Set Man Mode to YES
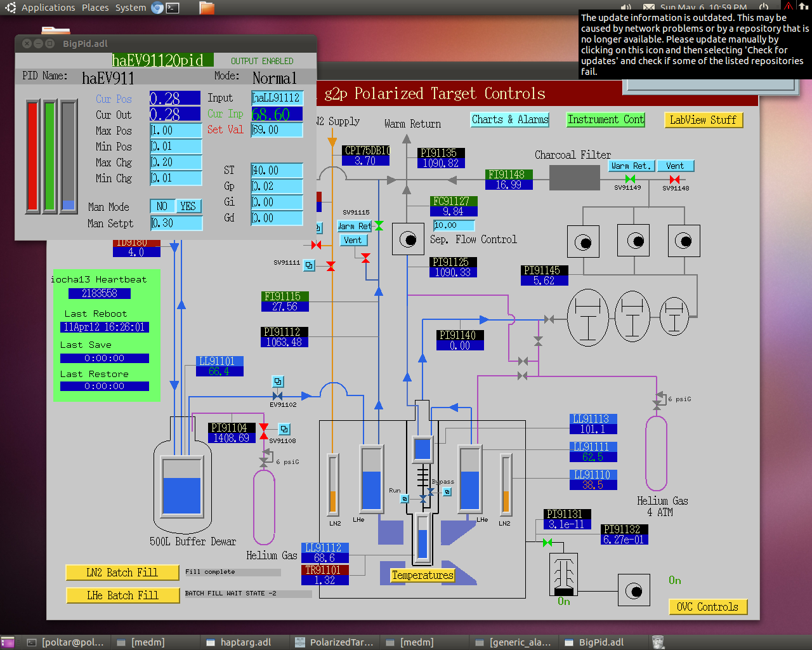 tap(188, 206)
